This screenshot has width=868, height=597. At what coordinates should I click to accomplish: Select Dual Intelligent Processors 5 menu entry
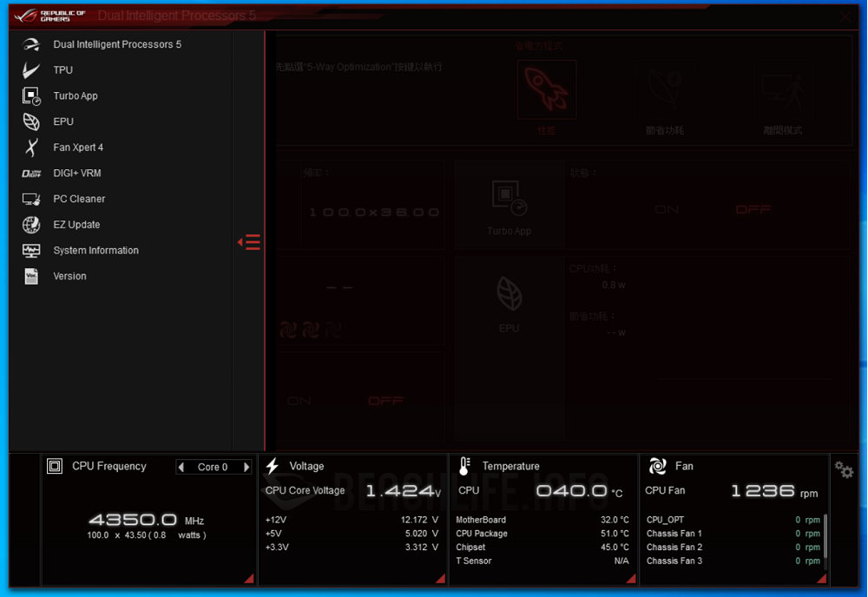117,44
